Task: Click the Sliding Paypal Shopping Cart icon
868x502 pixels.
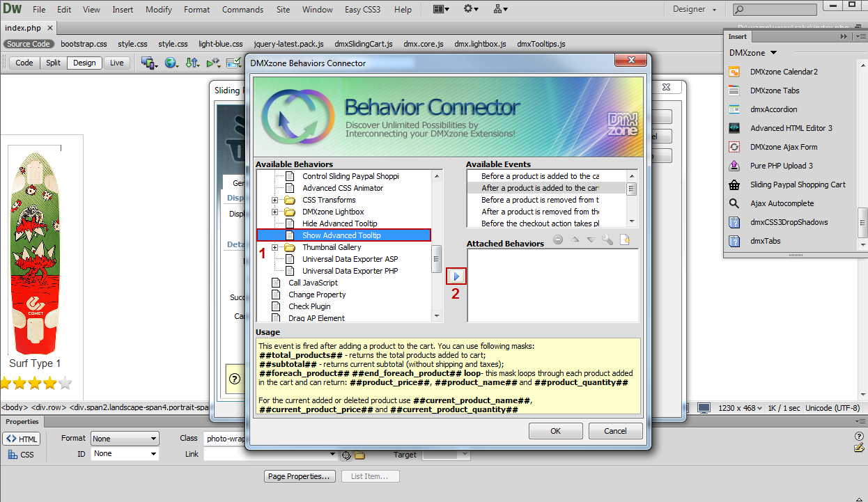Action: [x=734, y=185]
